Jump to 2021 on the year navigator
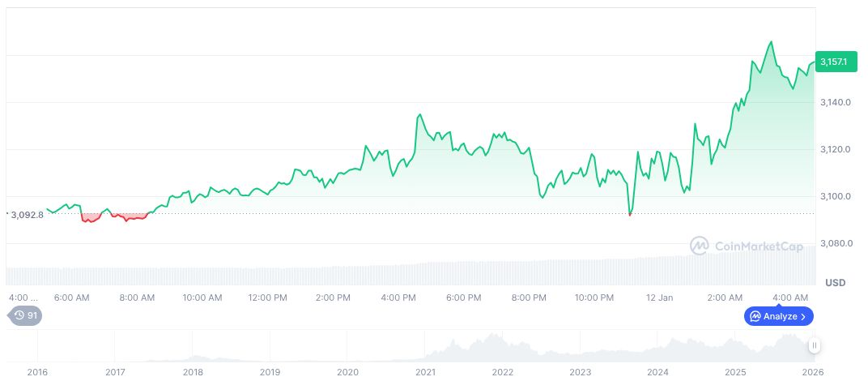The width and height of the screenshot is (868, 381). point(425,371)
